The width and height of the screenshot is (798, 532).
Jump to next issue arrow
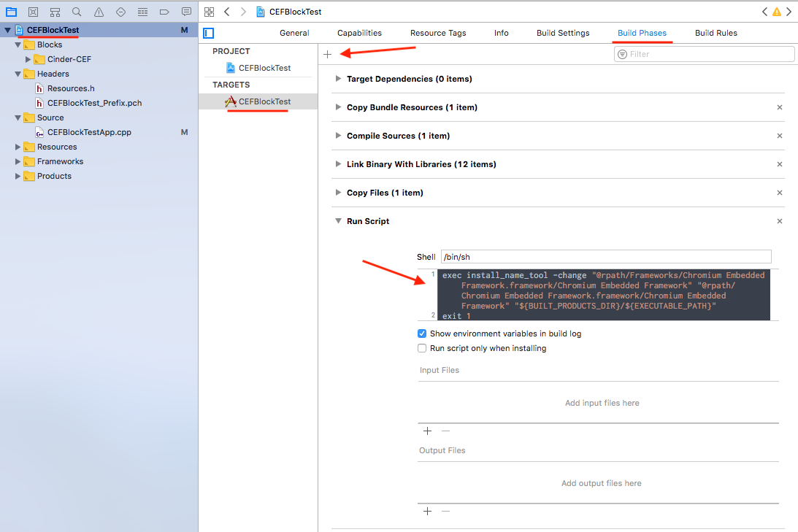coord(789,12)
